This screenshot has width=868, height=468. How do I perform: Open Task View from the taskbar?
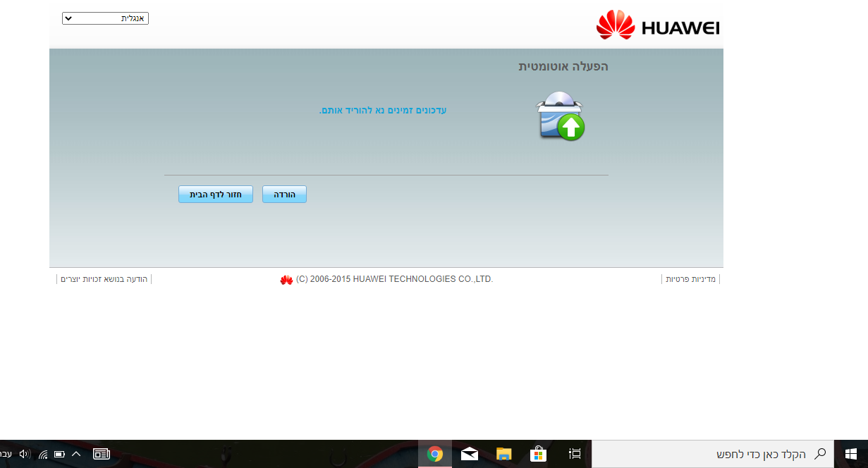click(x=575, y=454)
